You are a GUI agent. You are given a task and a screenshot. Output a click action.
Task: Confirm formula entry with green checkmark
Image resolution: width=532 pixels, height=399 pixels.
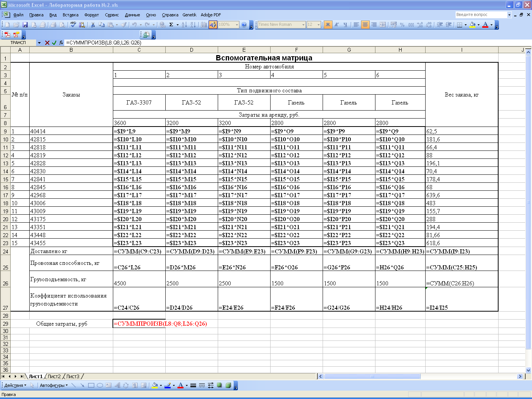[x=54, y=43]
